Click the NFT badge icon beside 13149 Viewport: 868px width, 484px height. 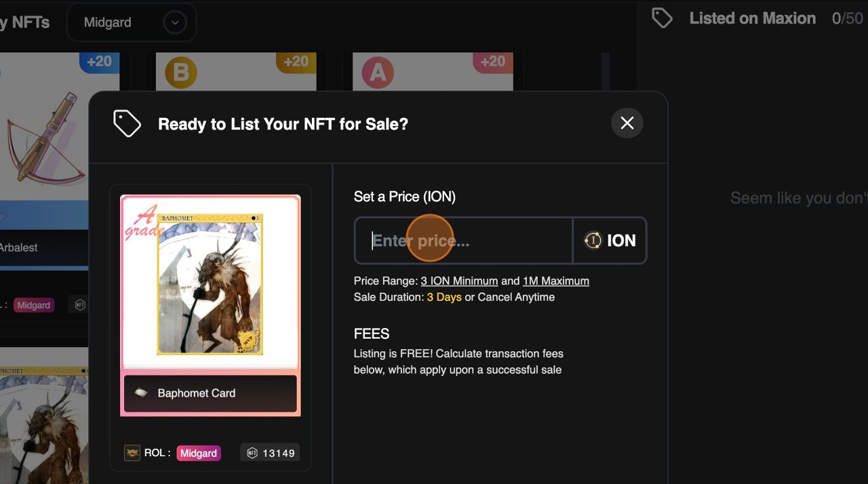252,453
